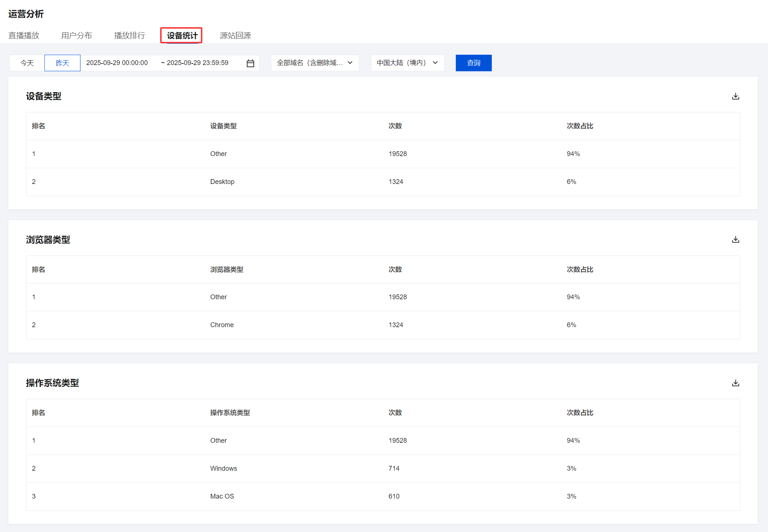Go to the 源站回源 tab

coord(235,36)
